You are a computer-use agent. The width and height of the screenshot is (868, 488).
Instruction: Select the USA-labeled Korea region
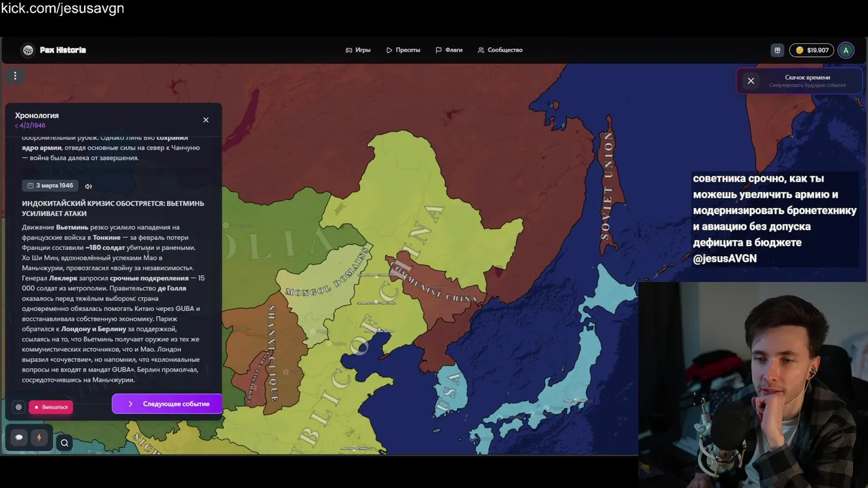449,392
